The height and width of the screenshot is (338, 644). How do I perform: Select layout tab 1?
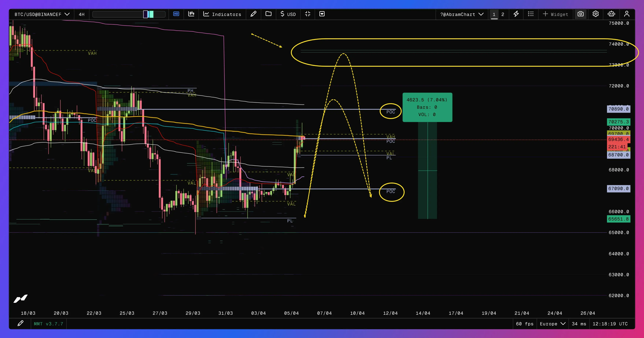494,14
